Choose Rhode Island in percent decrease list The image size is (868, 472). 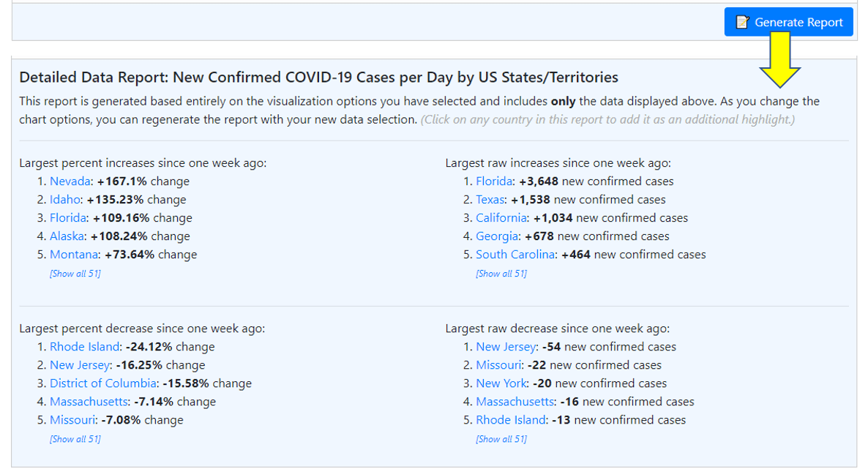[x=85, y=347]
